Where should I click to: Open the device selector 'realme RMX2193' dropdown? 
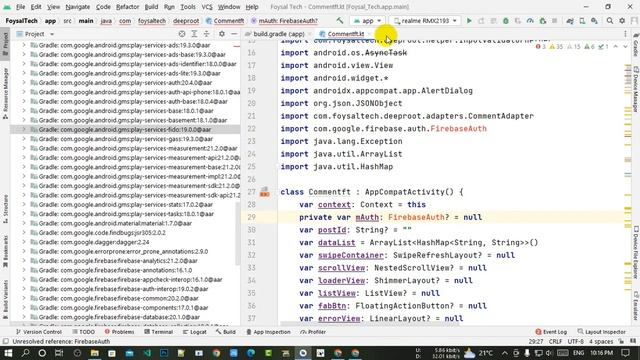(x=424, y=20)
